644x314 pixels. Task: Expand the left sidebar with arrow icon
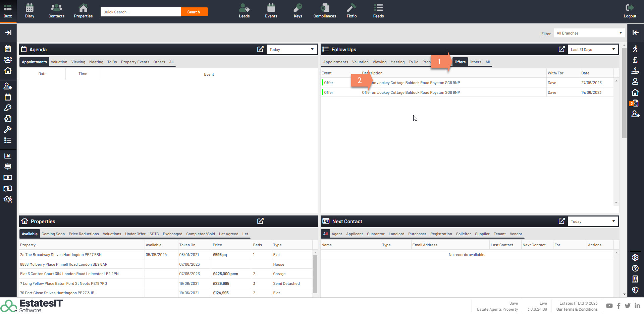click(x=8, y=33)
